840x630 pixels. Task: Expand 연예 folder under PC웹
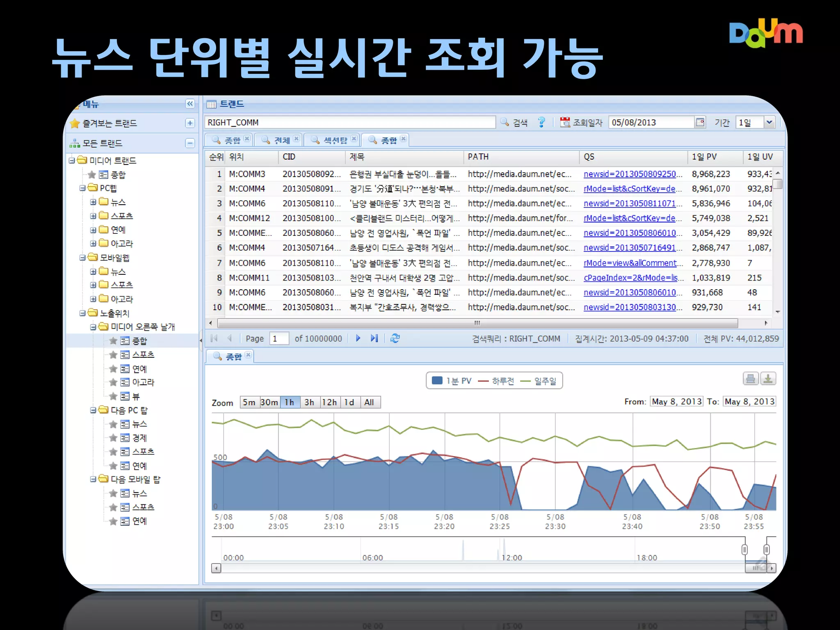93,230
